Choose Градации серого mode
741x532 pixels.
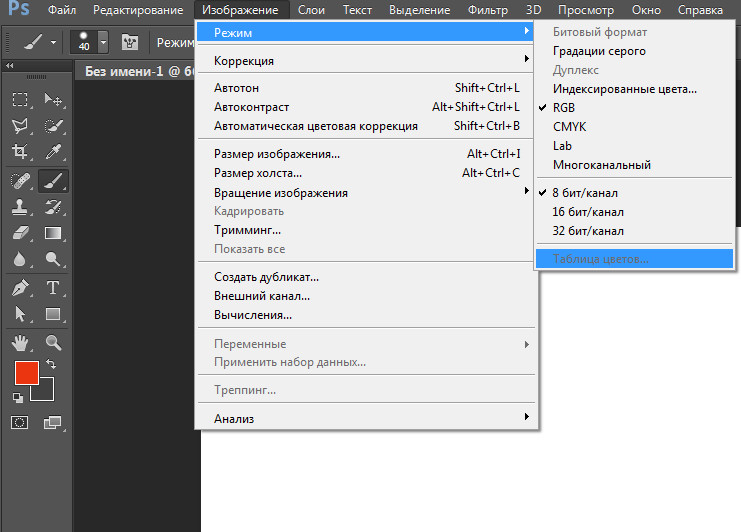click(599, 51)
